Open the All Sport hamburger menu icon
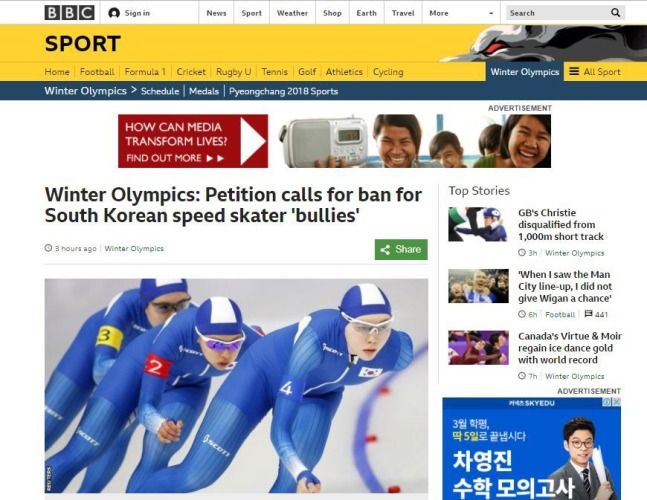Viewport: 647px width, 500px height. [x=574, y=71]
